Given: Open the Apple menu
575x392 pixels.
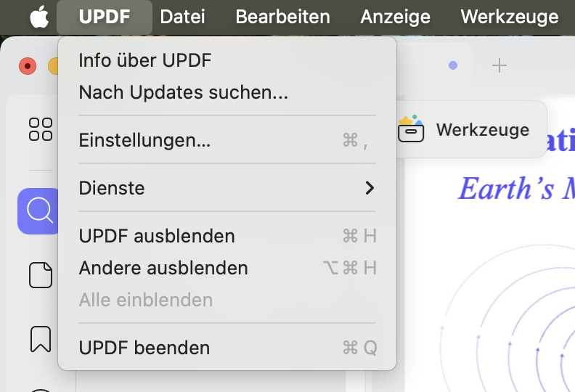Looking at the screenshot, I should [39, 17].
